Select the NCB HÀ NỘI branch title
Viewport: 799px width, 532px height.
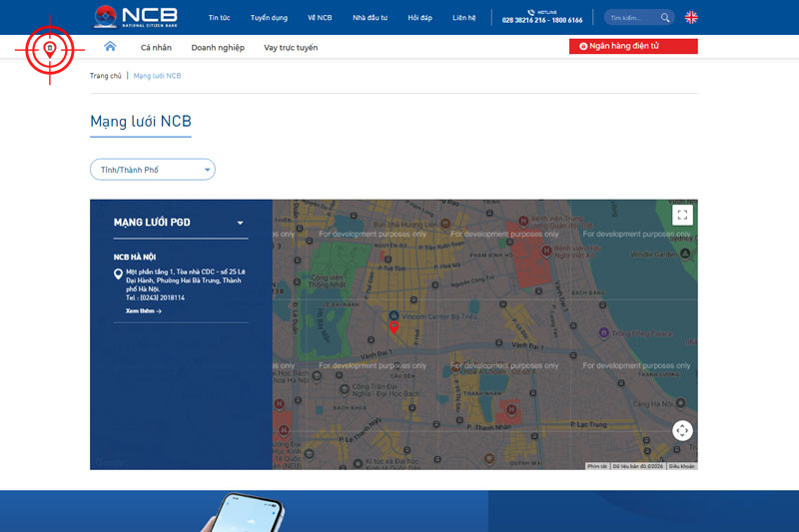pos(135,258)
